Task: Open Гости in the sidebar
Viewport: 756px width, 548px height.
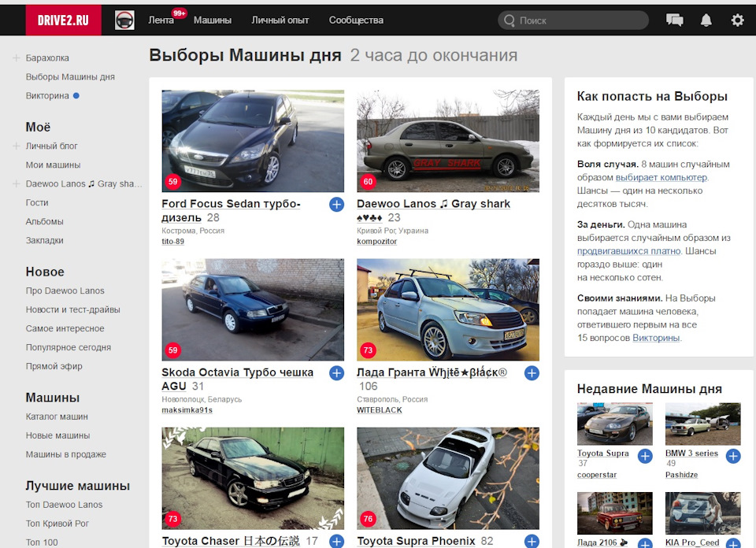Action: tap(37, 202)
